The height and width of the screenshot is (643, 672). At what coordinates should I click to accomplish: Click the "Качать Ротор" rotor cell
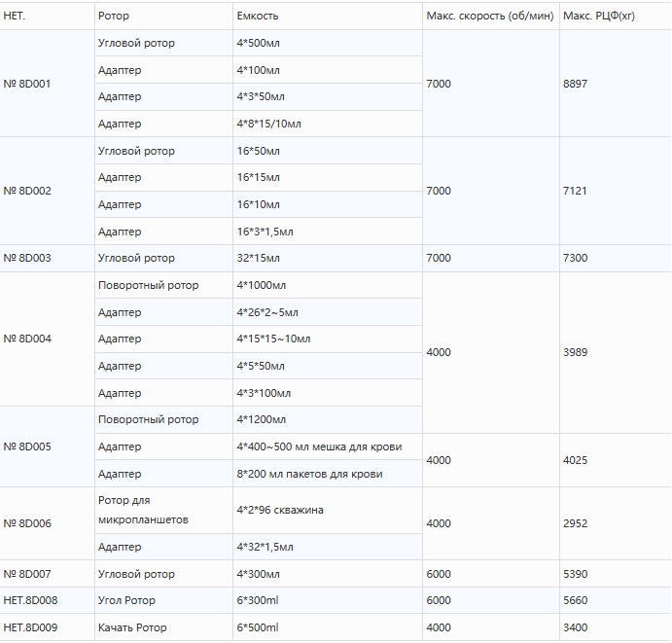point(133,627)
